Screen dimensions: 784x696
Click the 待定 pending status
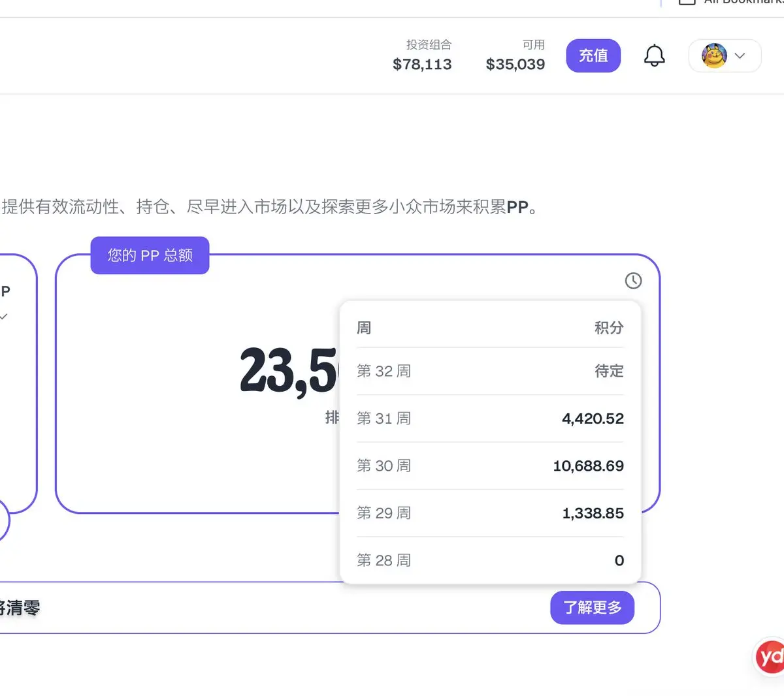coord(609,371)
